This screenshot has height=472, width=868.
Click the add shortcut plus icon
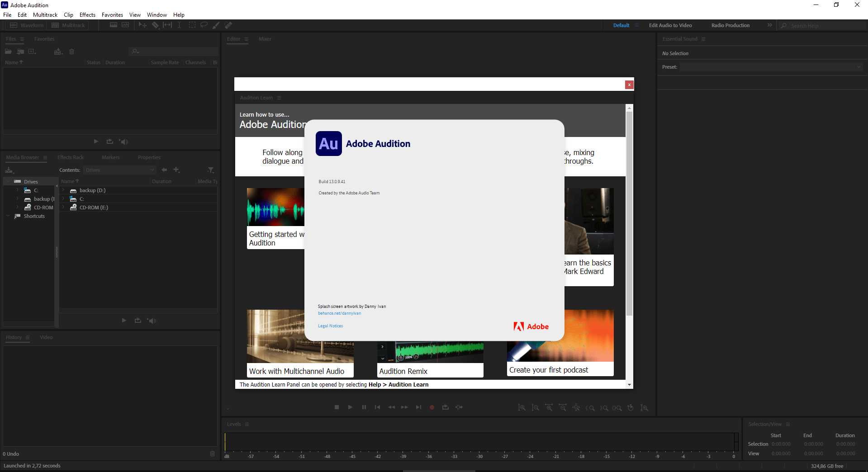click(176, 170)
